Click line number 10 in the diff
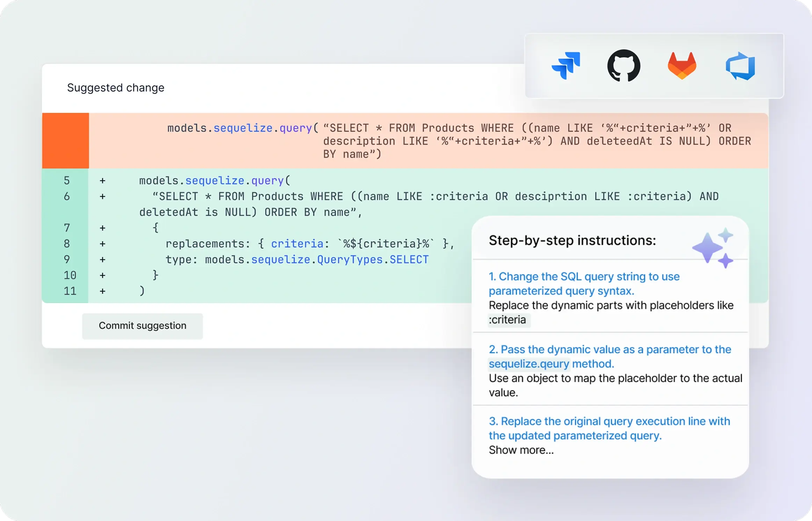The height and width of the screenshot is (521, 812). [70, 276]
